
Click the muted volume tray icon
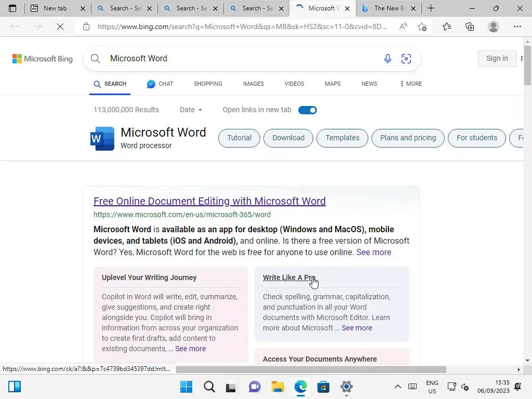click(465, 387)
